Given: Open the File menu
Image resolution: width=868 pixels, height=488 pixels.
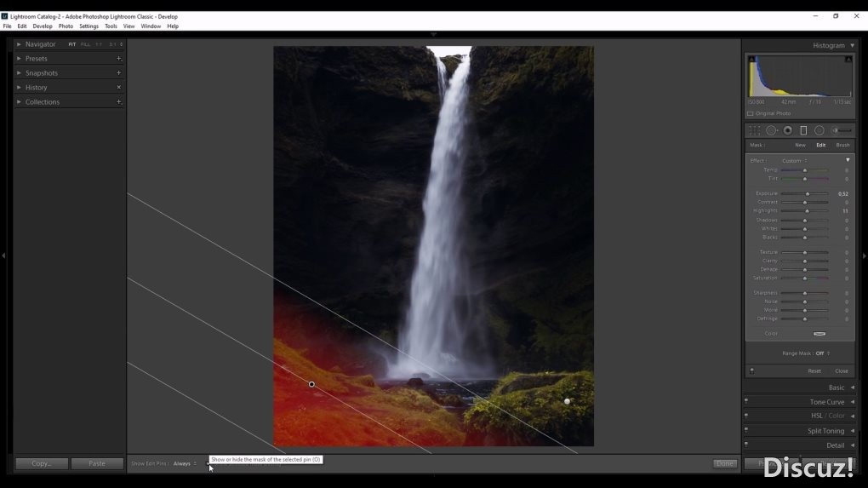Looking at the screenshot, I should (x=7, y=26).
